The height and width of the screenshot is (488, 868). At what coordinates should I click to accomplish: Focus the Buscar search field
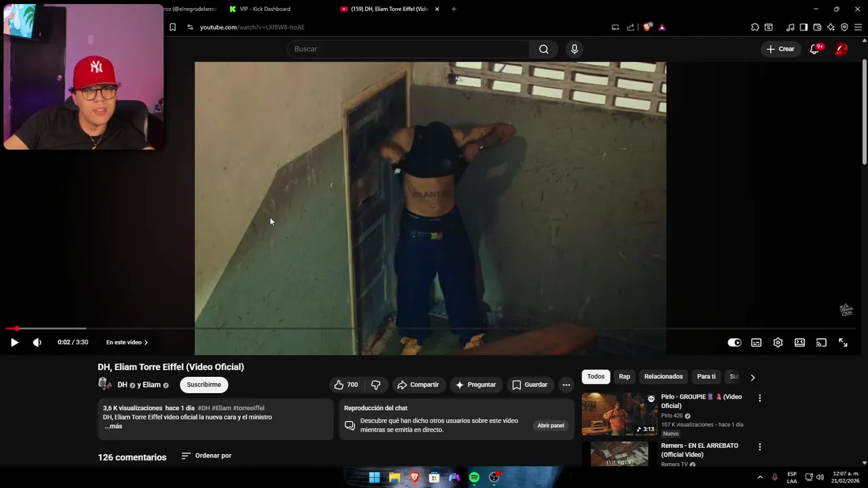pos(408,49)
